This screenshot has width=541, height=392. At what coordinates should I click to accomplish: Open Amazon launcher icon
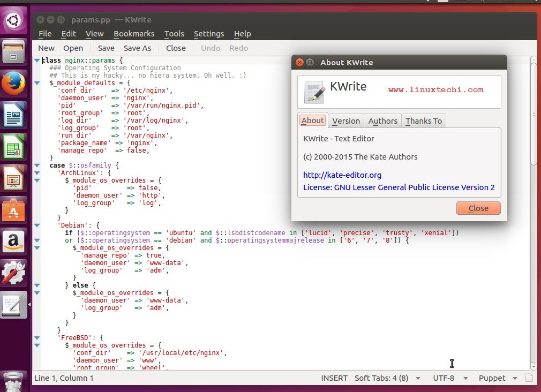click(x=13, y=242)
